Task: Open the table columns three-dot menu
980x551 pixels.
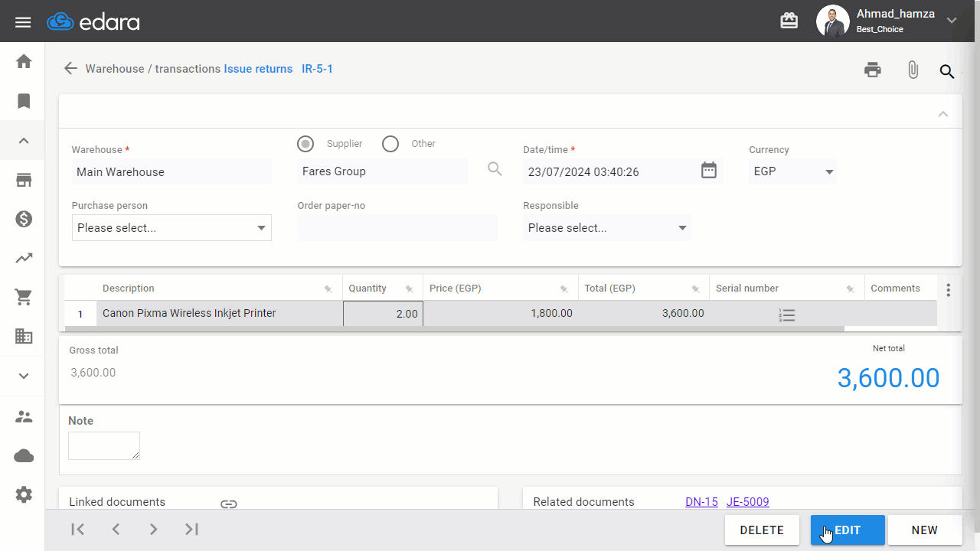Action: (x=949, y=290)
